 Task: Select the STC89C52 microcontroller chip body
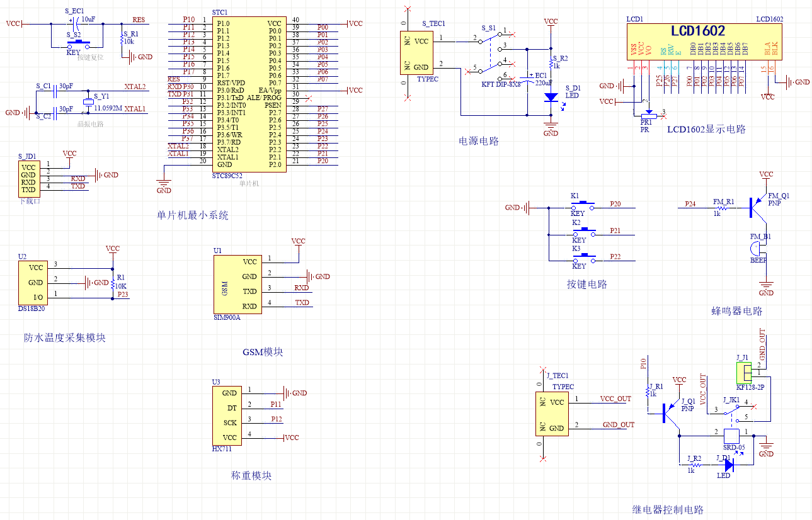(x=249, y=94)
